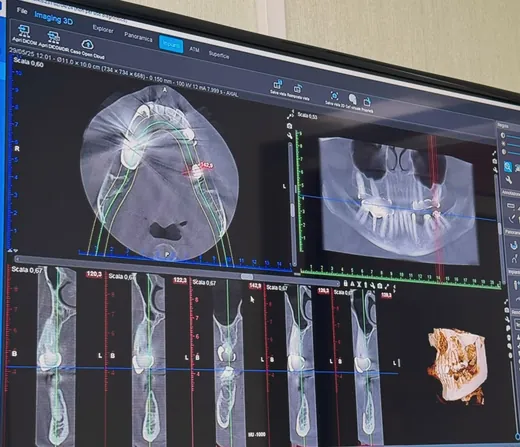This screenshot has height=447, width=520.
Task: Switch to the Superficie tab
Action: coord(219,55)
